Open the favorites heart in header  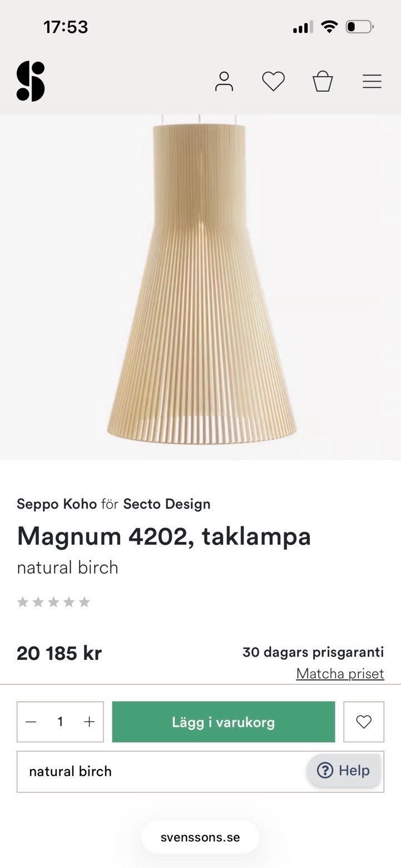click(x=273, y=81)
